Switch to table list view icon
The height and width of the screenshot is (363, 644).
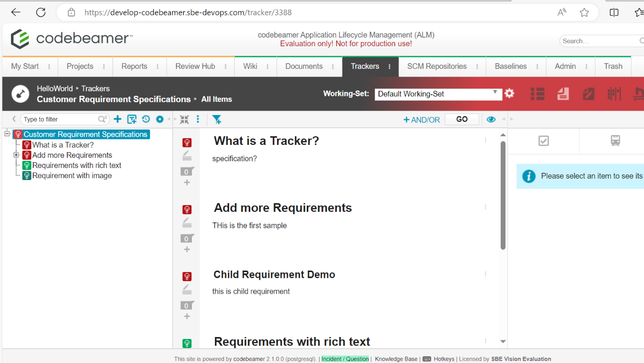coord(537,94)
